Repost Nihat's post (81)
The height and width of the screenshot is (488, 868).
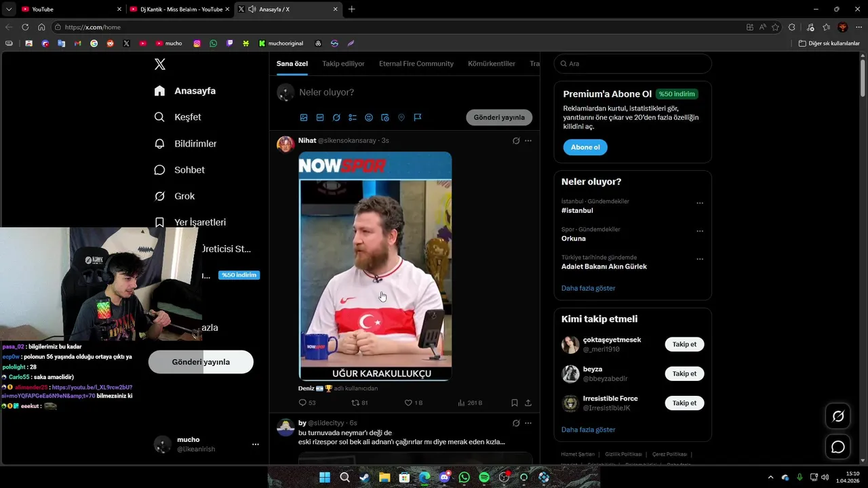359,403
